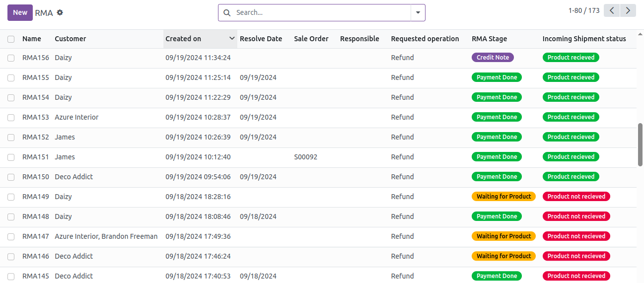The image size is (644, 283).
Task: Sort list by Customer column header
Action: (x=71, y=39)
